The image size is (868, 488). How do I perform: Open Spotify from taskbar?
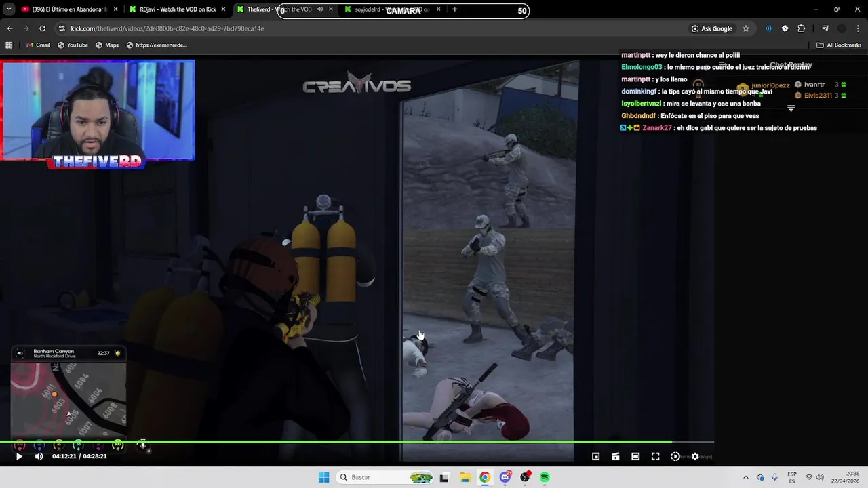coord(545,477)
